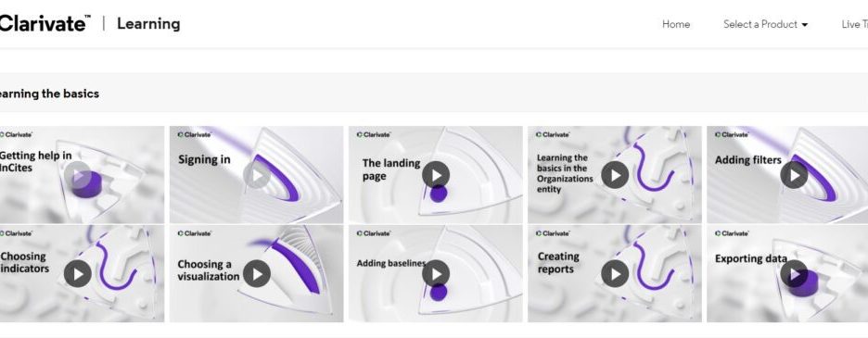This screenshot has height=338, width=868.
Task: Go to the Home page
Action: click(x=676, y=24)
